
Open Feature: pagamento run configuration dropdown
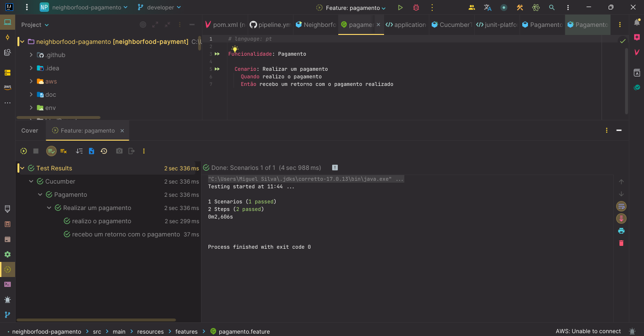pyautogui.click(x=351, y=8)
